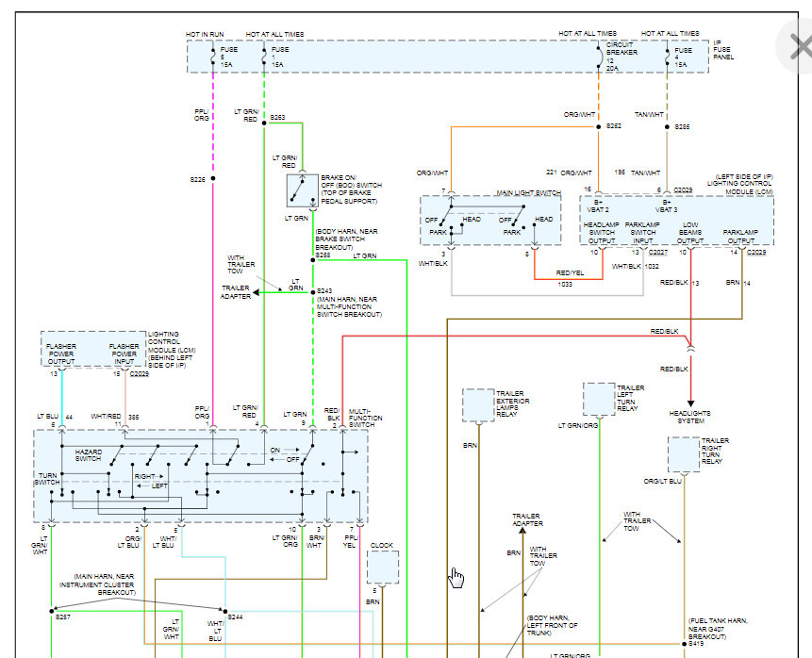Click the Headlamp Switch Output terminal 10
The height and width of the screenshot is (658, 812).
595,252
